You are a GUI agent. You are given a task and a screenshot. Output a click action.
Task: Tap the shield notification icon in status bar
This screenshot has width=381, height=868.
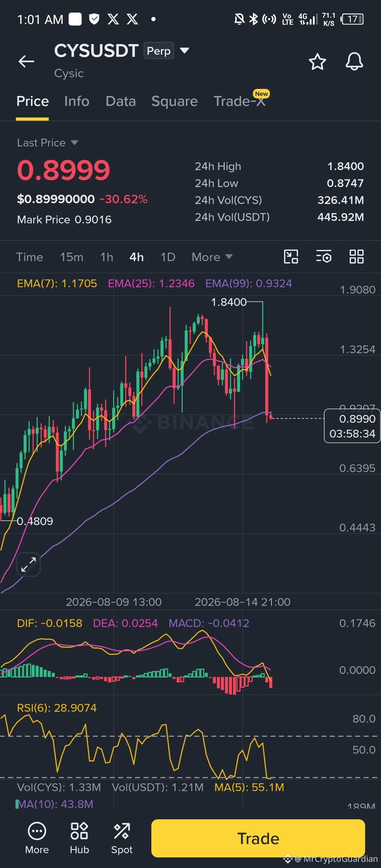pos(94,19)
